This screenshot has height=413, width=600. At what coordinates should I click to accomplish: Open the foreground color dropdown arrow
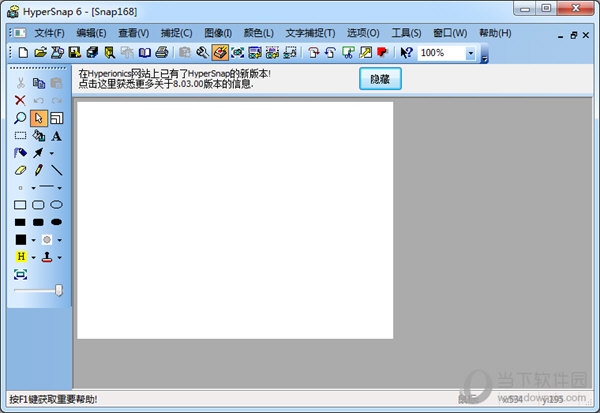(x=33, y=240)
